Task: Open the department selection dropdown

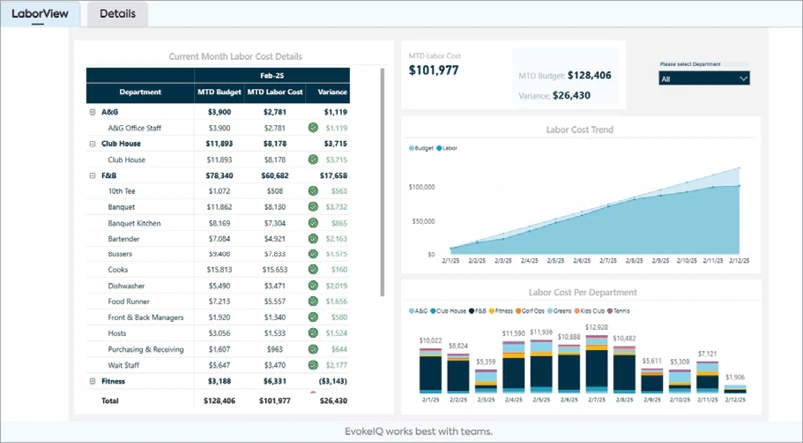Action: pos(704,78)
